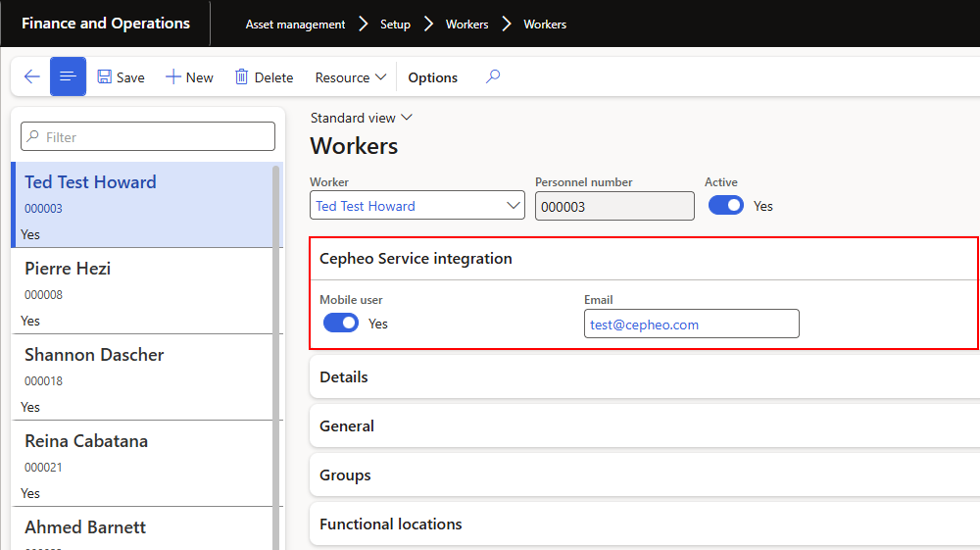Click the Email input field
Viewport: 980px width, 550px height.
click(691, 325)
